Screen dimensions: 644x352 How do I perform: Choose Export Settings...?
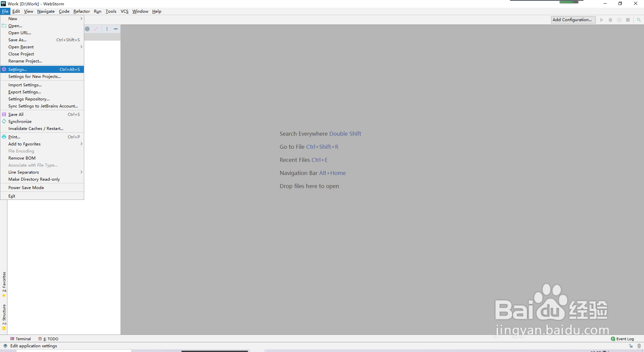click(x=42, y=92)
